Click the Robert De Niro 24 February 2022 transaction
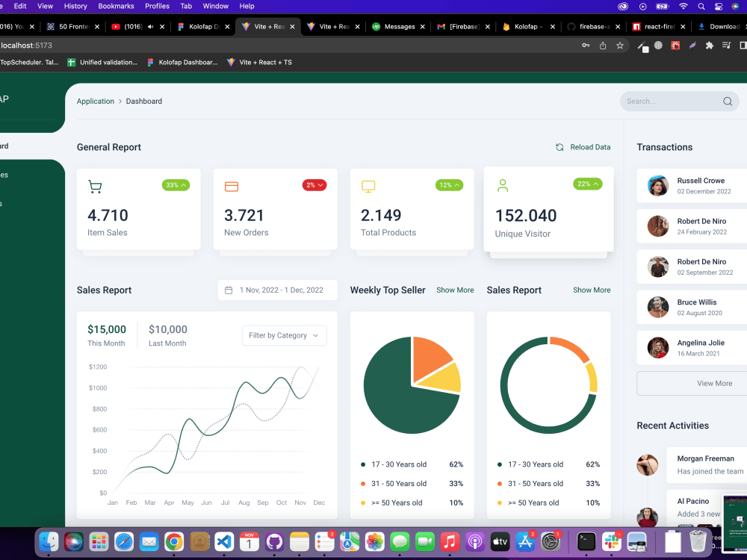747x560 pixels. 692,226
